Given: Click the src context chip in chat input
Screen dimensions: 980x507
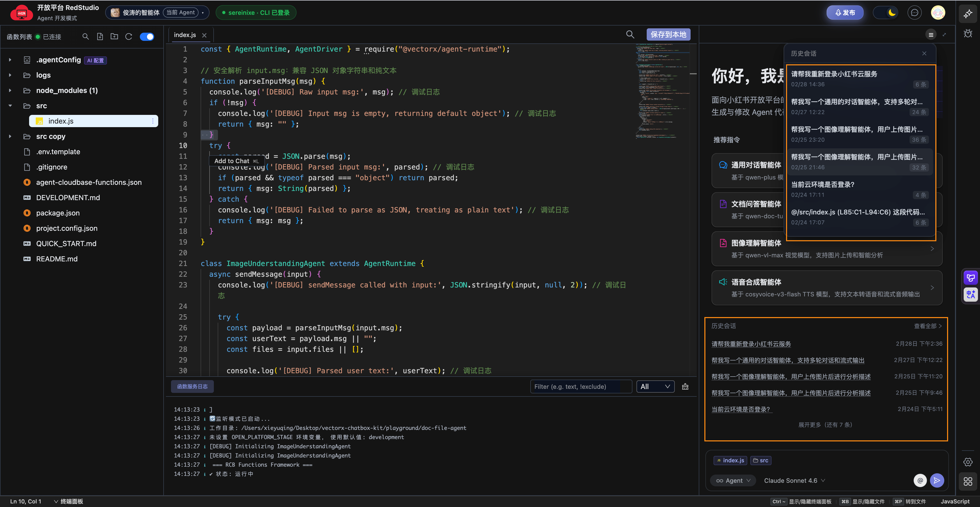Looking at the screenshot, I should pyautogui.click(x=761, y=460).
